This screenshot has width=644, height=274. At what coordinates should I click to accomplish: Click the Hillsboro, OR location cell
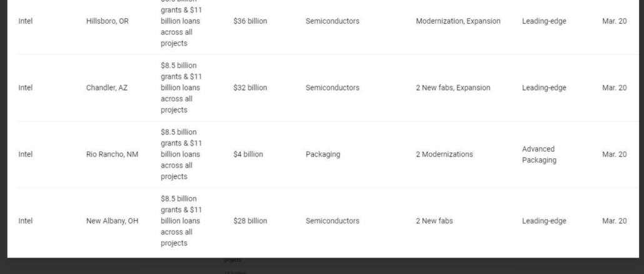(108, 21)
